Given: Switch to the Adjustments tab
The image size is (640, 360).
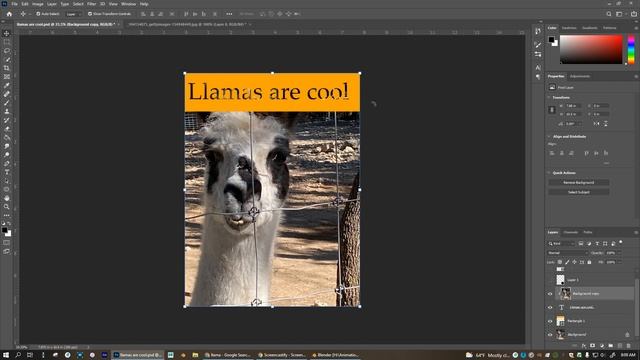Looking at the screenshot, I should point(580,76).
